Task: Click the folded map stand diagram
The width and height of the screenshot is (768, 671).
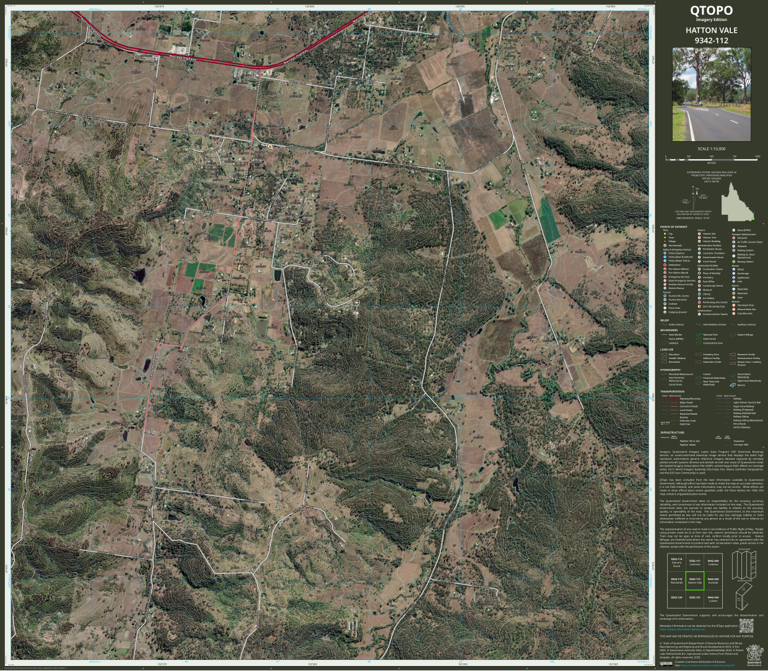Action: [x=744, y=596]
